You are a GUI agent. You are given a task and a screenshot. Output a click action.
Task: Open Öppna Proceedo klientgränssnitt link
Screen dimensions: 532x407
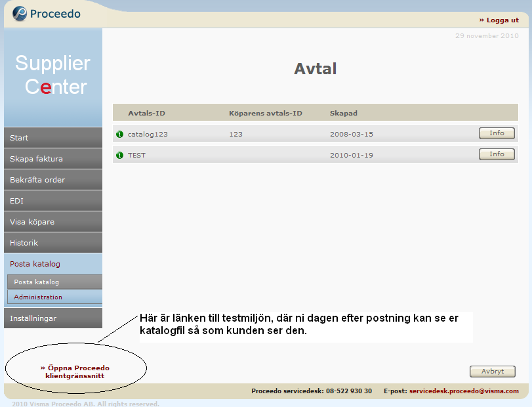pyautogui.click(x=75, y=372)
